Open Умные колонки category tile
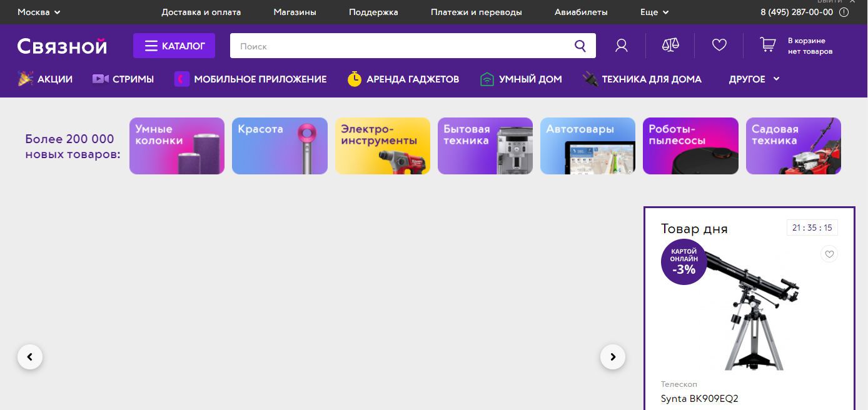Screen dimensions: 868x410 pos(177,146)
